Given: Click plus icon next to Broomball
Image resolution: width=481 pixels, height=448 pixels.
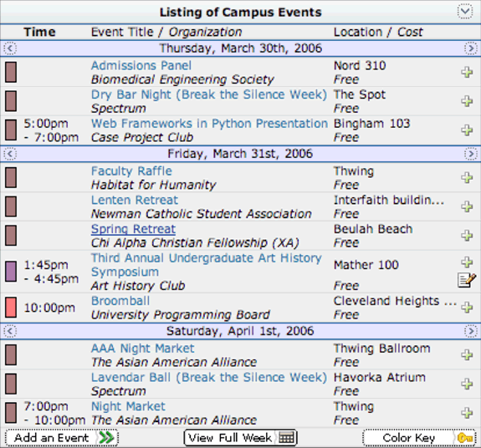Looking at the screenshot, I should pos(467,307).
